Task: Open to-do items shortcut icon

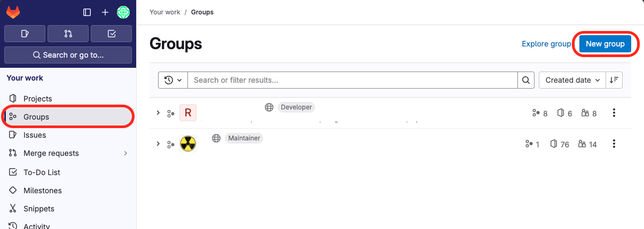Action: pyautogui.click(x=111, y=34)
